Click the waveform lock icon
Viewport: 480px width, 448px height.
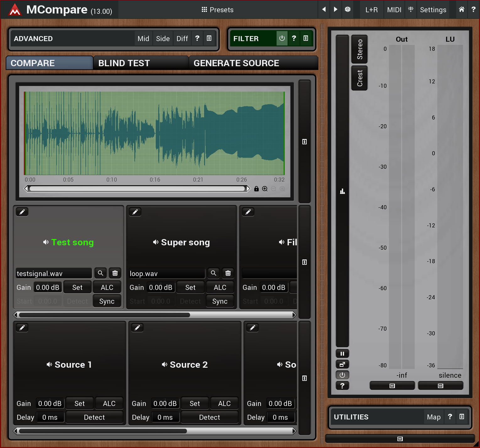point(256,189)
